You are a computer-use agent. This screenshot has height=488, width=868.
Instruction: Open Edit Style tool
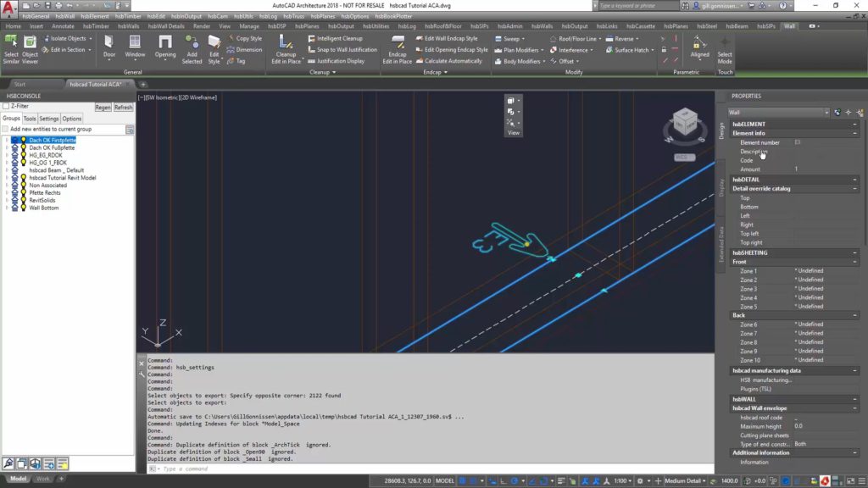pos(214,49)
